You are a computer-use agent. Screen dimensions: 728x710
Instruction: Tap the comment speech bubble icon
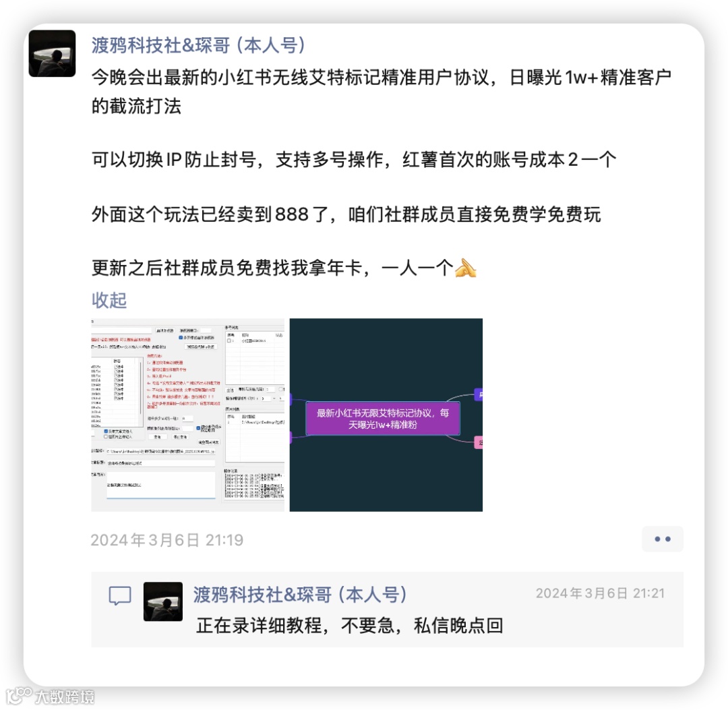[x=120, y=596]
